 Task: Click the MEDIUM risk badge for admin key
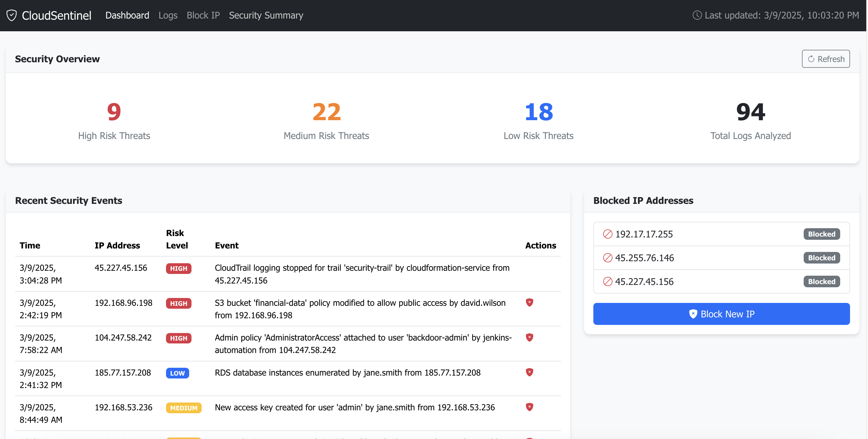point(183,408)
